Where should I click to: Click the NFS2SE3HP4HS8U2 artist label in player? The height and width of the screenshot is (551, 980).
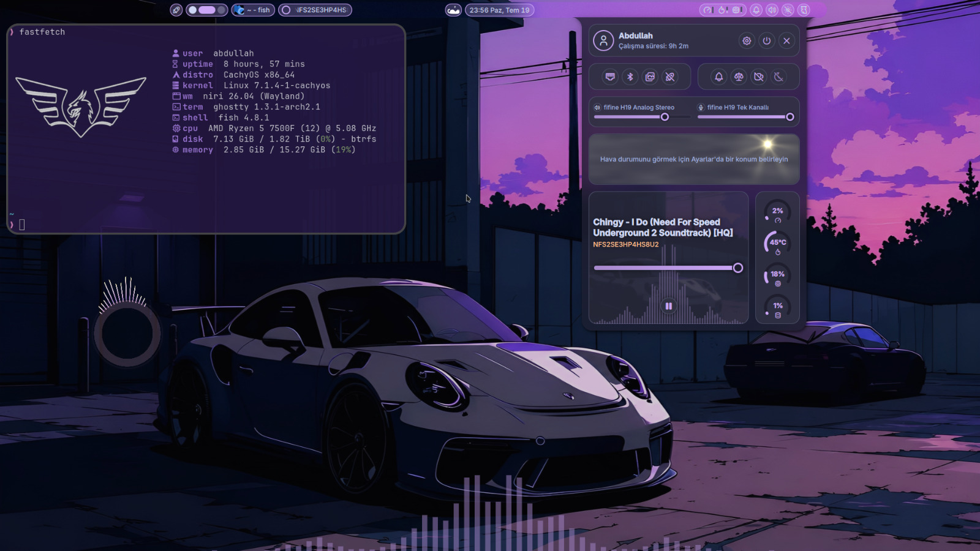tap(626, 244)
